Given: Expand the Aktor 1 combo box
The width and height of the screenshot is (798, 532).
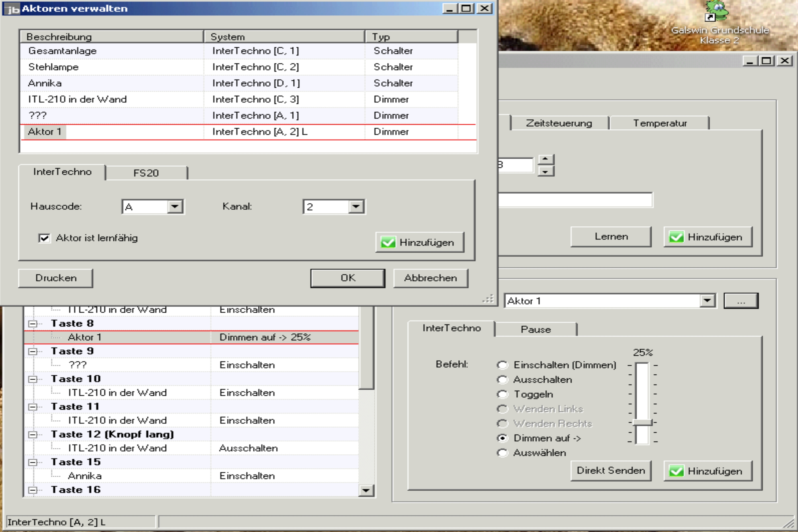Looking at the screenshot, I should (707, 301).
